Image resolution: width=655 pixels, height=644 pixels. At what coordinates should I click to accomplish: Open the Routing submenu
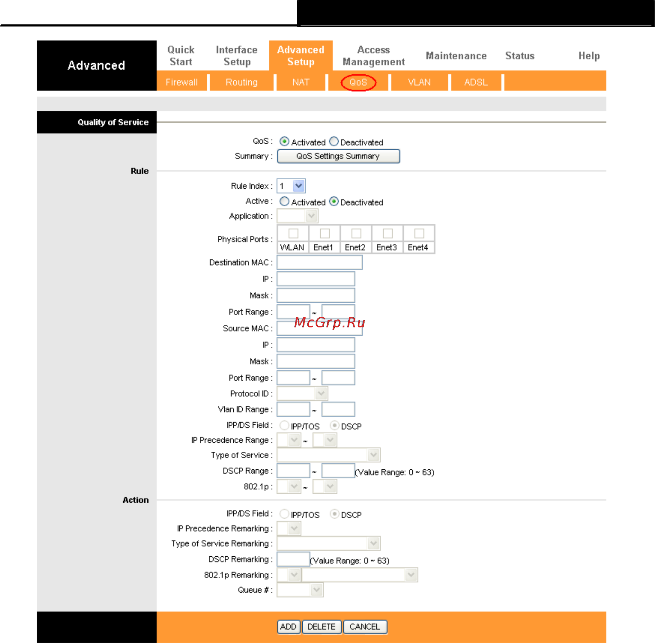pos(242,82)
